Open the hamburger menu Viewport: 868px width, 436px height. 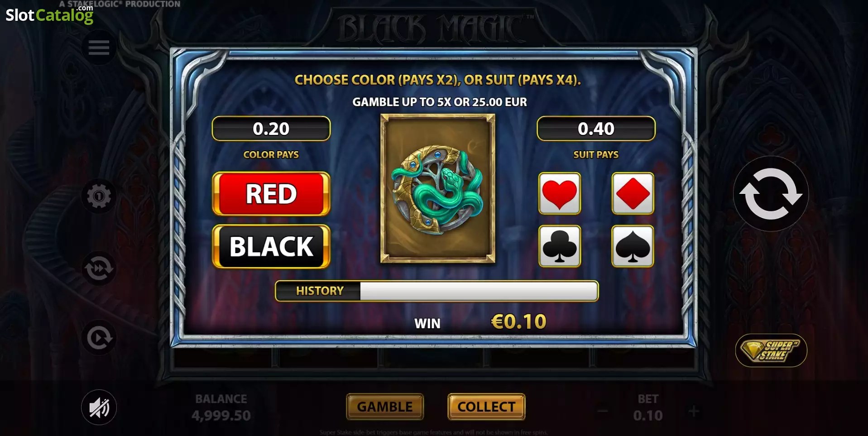pos(99,47)
